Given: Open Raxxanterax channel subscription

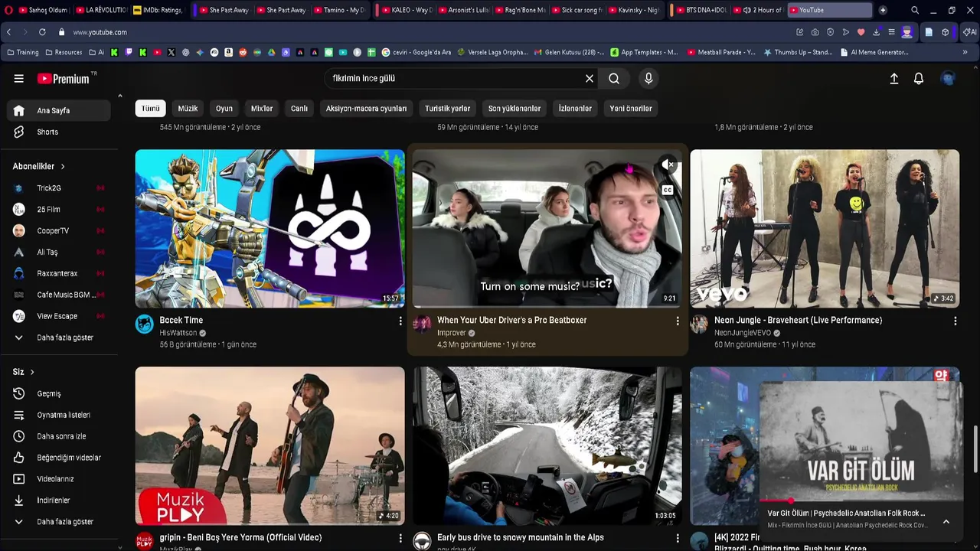Looking at the screenshot, I should 59,273.
